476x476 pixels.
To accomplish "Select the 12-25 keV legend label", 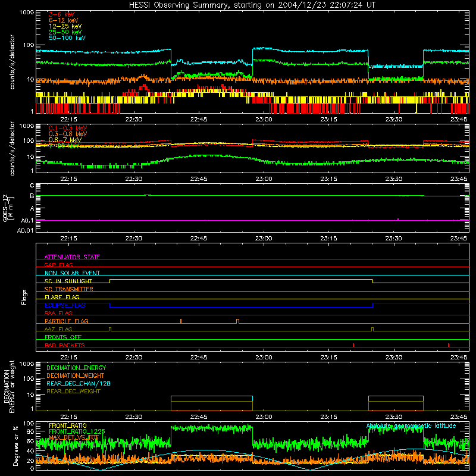I will pos(65,26).
